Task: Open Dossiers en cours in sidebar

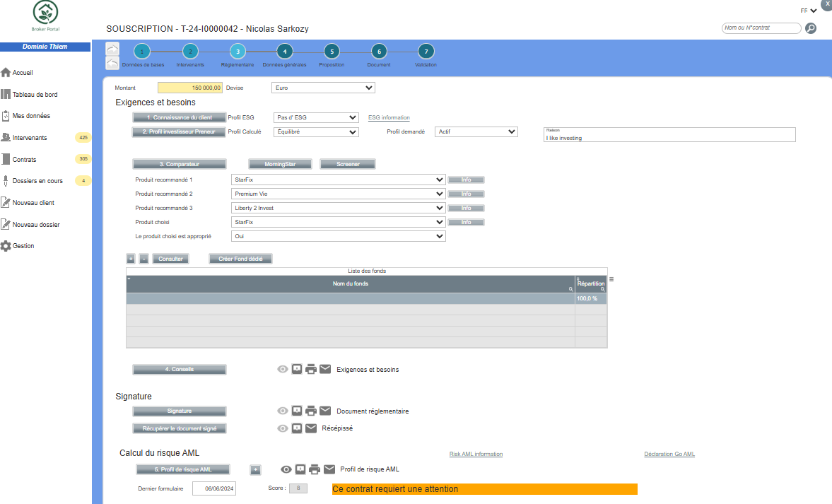Action: 37,181
